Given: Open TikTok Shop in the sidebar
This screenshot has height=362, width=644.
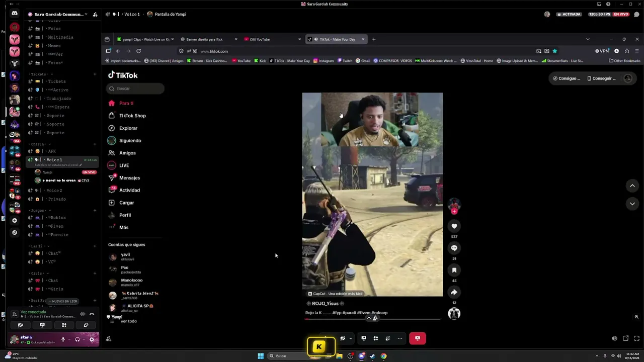Looking at the screenshot, I should [132, 116].
